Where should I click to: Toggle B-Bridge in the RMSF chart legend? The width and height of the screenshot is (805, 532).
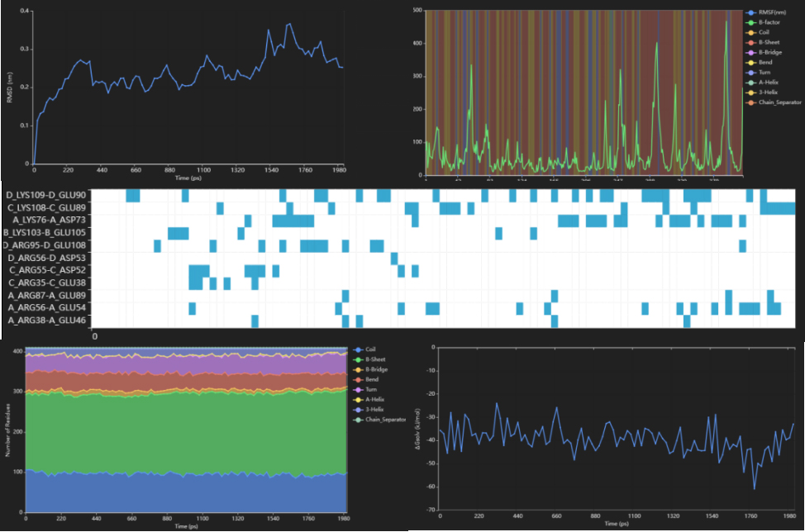click(765, 52)
